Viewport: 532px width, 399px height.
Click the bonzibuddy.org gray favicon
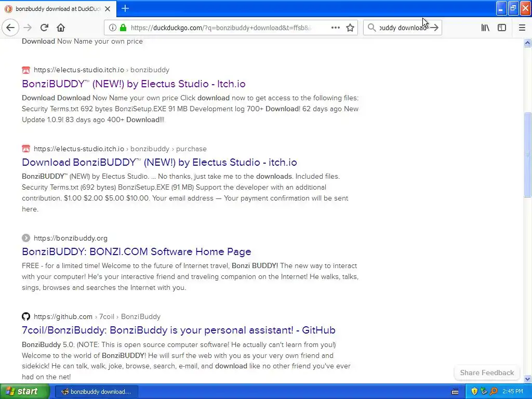26,238
